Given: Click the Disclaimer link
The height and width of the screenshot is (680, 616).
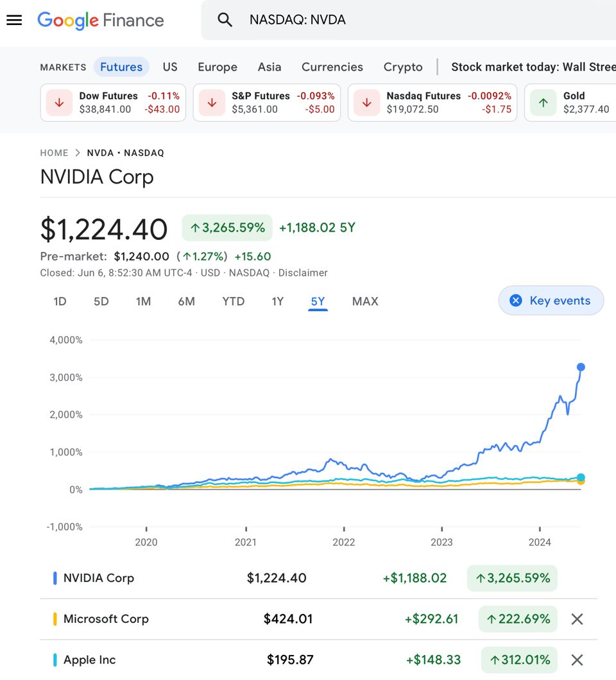Looking at the screenshot, I should tap(303, 273).
